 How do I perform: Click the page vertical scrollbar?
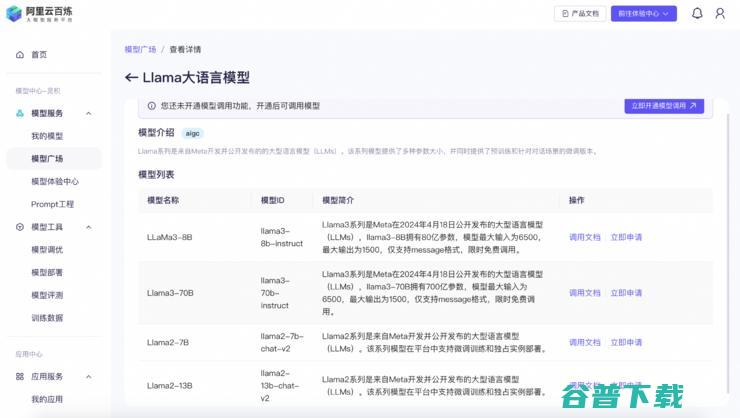728,252
